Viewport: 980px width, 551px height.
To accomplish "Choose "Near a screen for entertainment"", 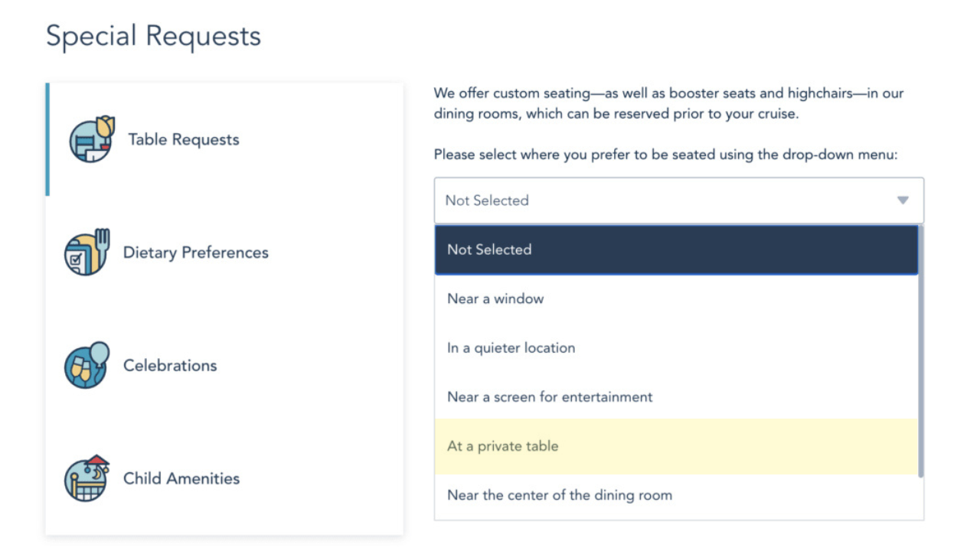I will point(550,396).
